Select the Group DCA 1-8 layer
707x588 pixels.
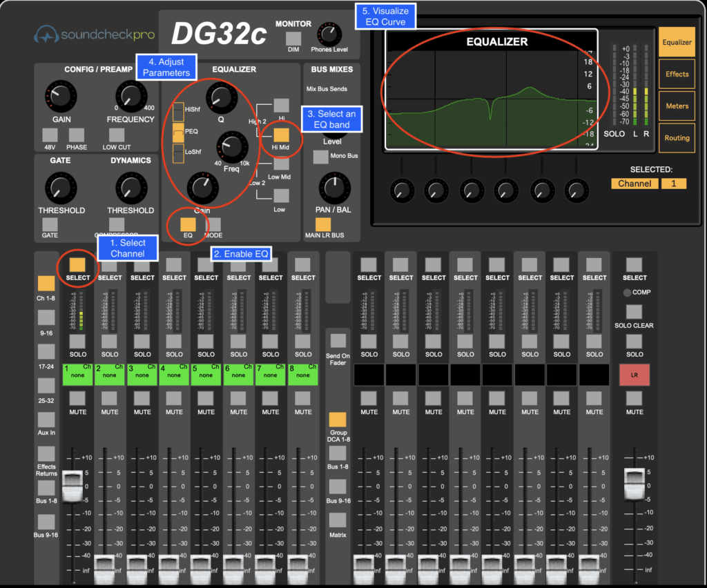pyautogui.click(x=337, y=420)
